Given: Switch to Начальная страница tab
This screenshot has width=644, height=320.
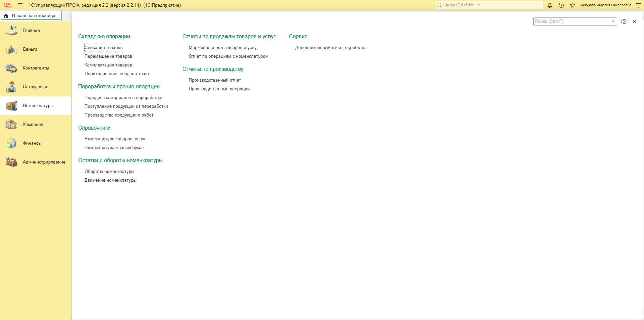Looking at the screenshot, I should tap(31, 16).
